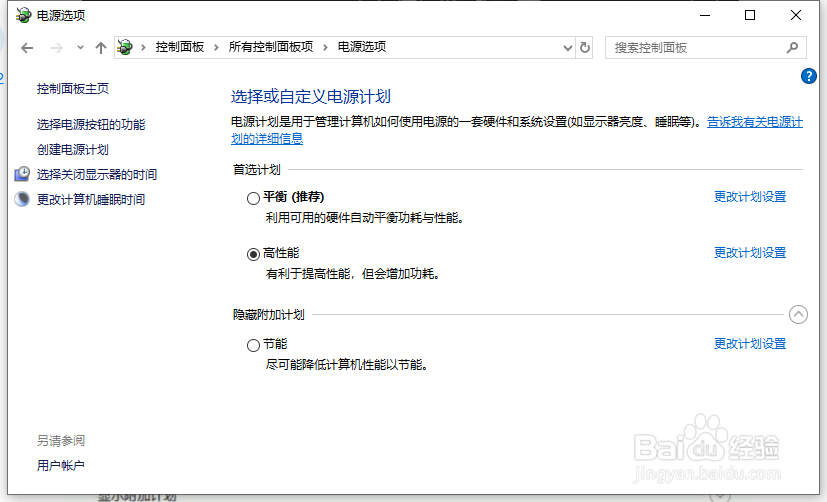Click the power options icon in address bar
Screen dimensions: 827x502
point(125,47)
